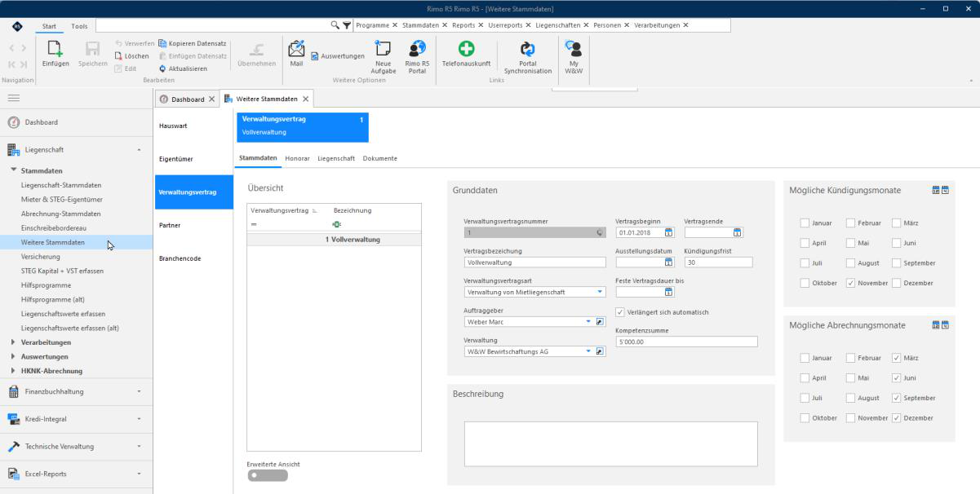Start Portal Synchronisation
Image resolution: width=980 pixels, height=494 pixels.
(x=526, y=49)
